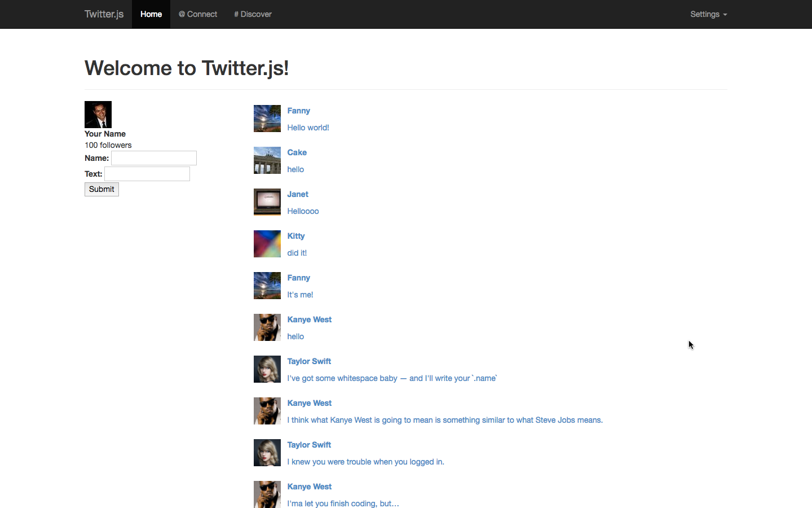Select the tweet 'I've got some whitespace baby'
Viewport: 812px width, 508px height.
(x=392, y=378)
